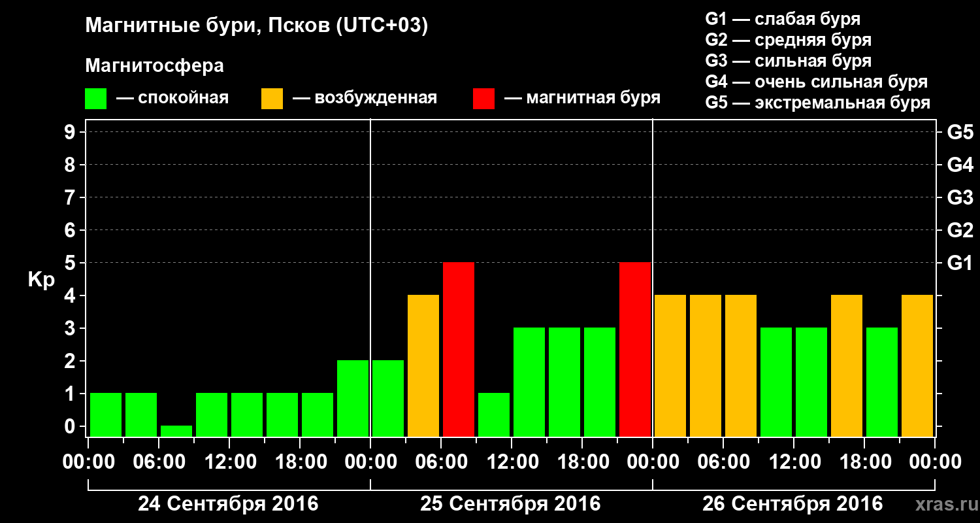The height and width of the screenshot is (523, 980).
Task: Click the 'G3 — сильная буря' legend line
Action: 789,61
